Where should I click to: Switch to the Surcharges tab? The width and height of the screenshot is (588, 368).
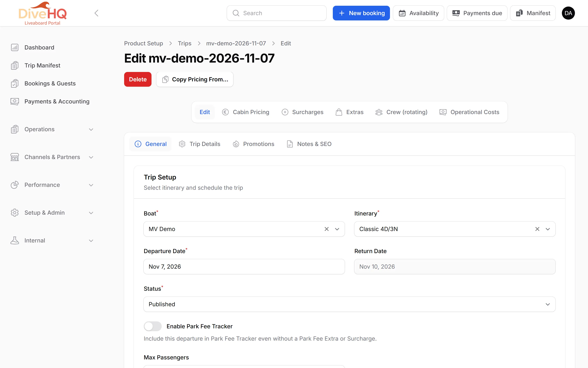click(x=303, y=112)
